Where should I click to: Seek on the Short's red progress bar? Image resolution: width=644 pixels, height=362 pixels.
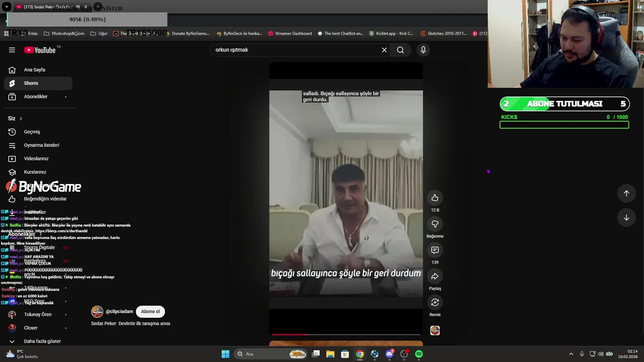tap(346, 334)
